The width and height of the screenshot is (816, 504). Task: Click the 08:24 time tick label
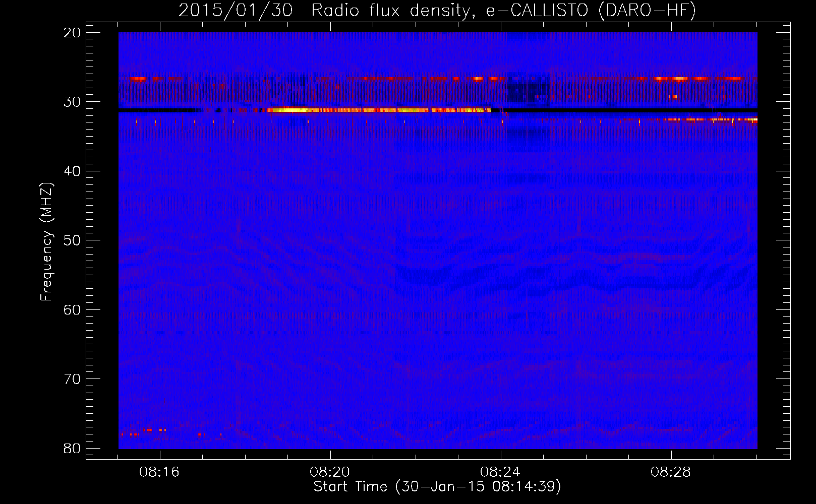tap(501, 472)
